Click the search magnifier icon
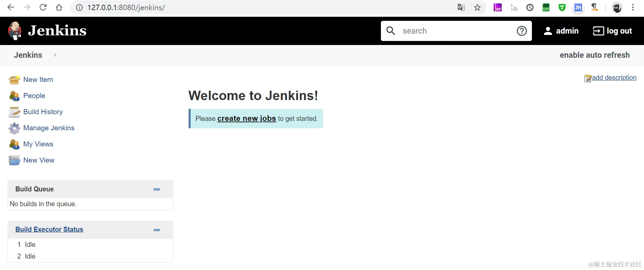Viewport: 644px width, 270px height. pos(391,31)
